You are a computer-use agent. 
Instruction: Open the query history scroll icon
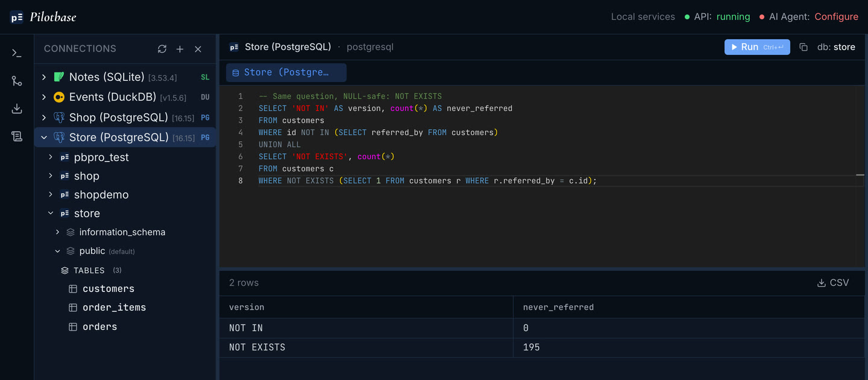[17, 136]
